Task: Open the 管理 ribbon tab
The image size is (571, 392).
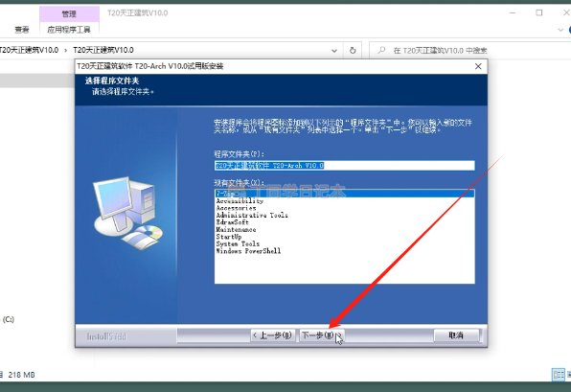Action: click(69, 14)
